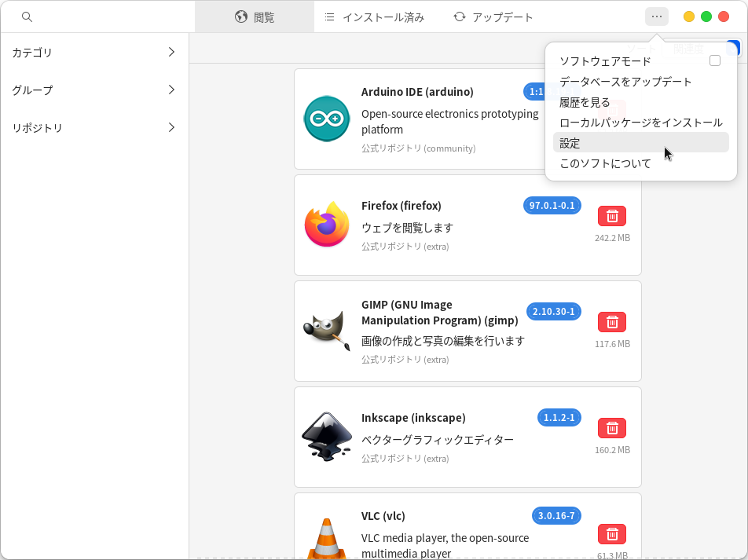Click the Inkscape 1.1.2-1 version badge

click(x=559, y=417)
